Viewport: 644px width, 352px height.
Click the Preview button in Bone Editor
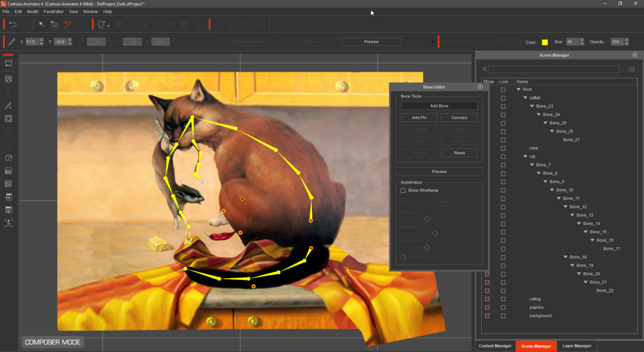(x=439, y=172)
